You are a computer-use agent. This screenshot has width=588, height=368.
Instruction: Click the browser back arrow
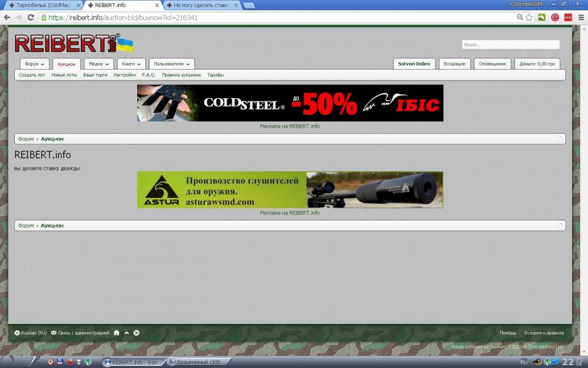click(x=7, y=17)
